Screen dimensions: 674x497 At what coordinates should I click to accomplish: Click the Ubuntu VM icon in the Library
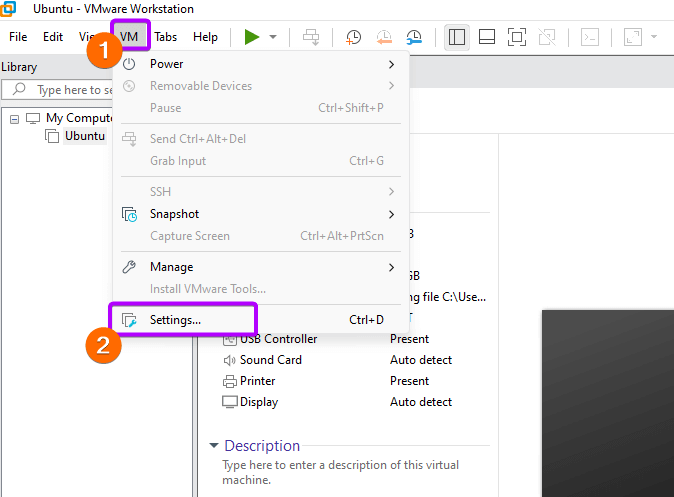[52, 136]
